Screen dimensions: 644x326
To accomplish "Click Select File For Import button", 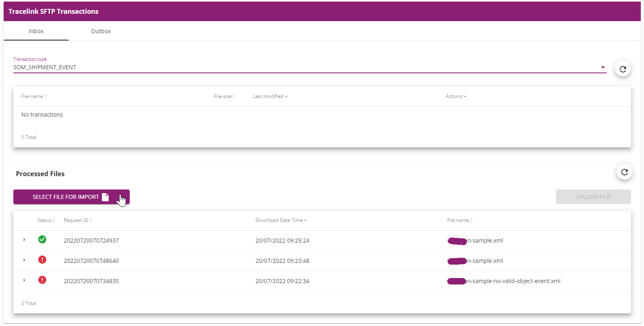I will (x=71, y=197).
